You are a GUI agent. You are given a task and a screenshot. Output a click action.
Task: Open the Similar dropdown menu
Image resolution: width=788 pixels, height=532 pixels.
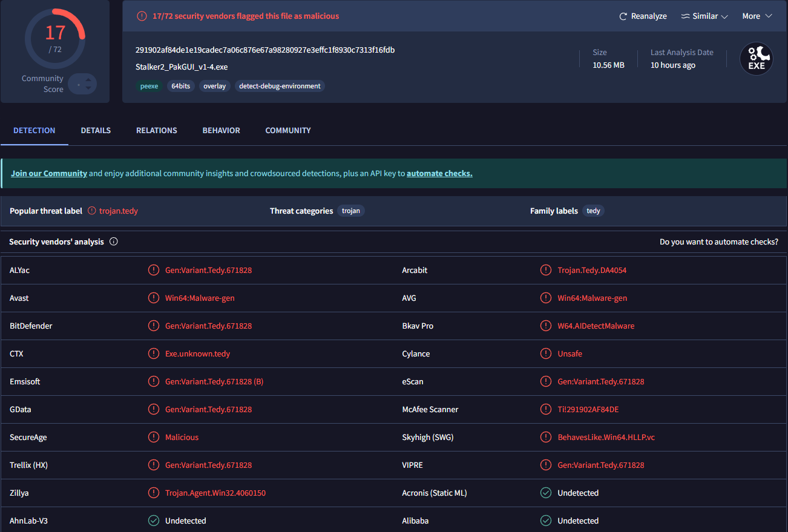(x=704, y=16)
